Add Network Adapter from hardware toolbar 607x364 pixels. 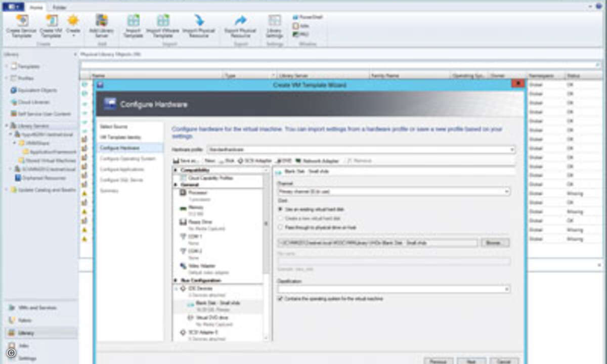[317, 160]
